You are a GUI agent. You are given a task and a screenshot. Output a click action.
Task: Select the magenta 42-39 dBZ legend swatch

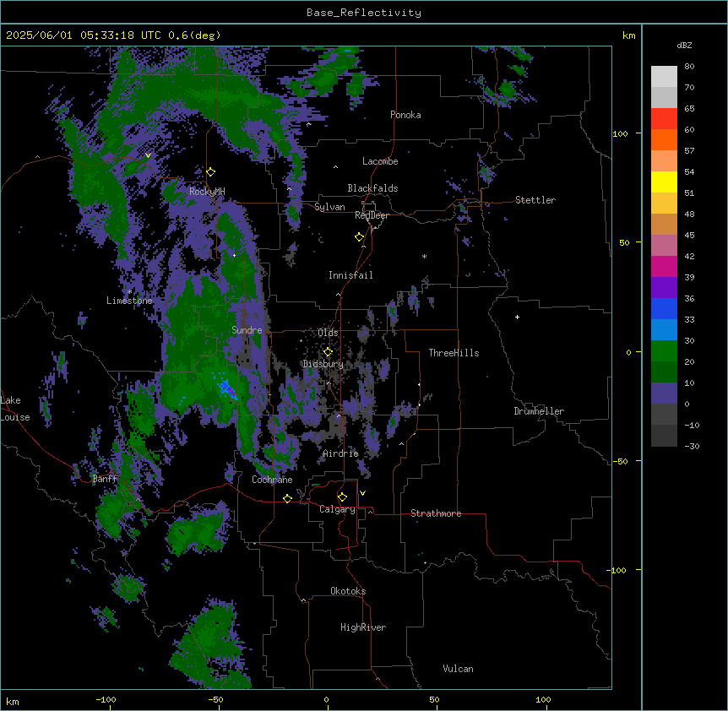664,266
